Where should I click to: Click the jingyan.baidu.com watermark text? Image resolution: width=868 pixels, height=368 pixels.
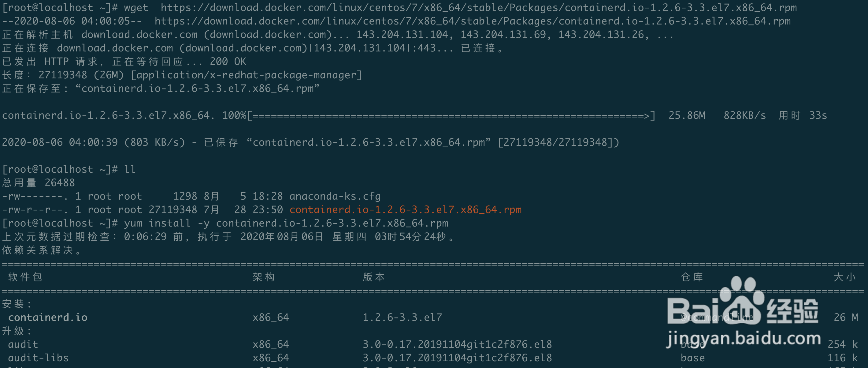[744, 338]
